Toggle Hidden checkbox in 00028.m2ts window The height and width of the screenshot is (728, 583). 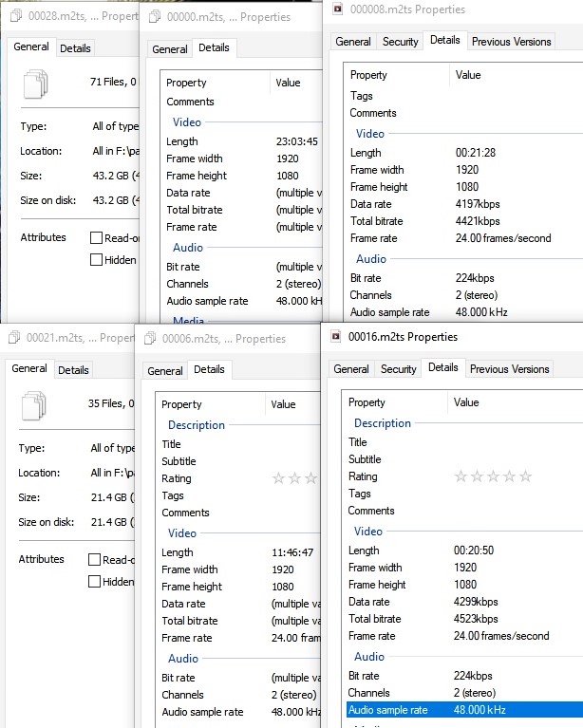coord(96,259)
